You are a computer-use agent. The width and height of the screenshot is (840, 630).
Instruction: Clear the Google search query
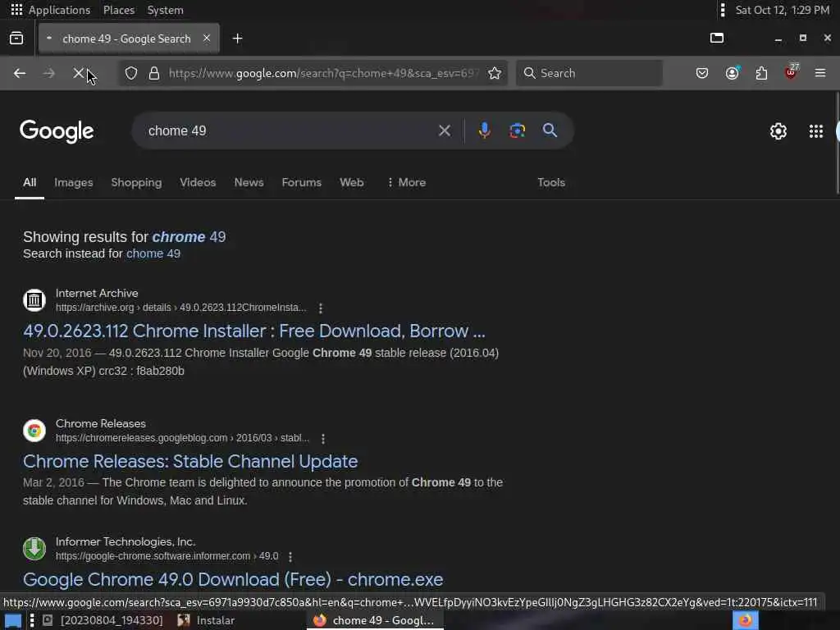tap(445, 130)
